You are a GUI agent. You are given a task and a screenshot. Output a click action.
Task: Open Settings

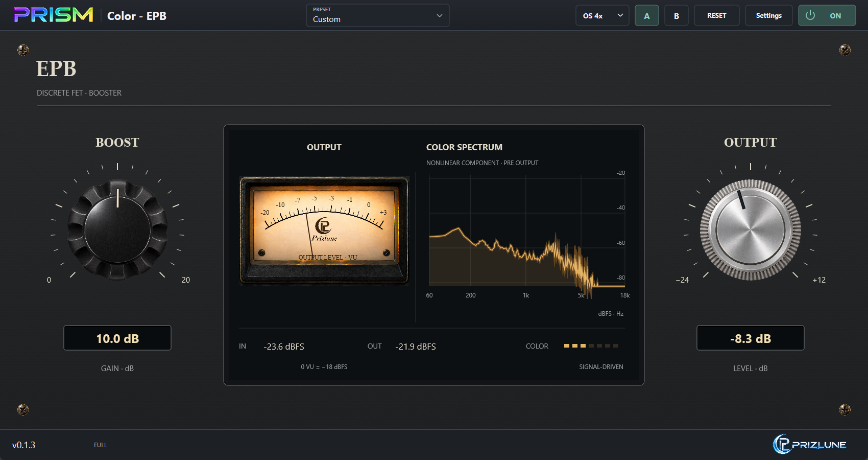768,15
